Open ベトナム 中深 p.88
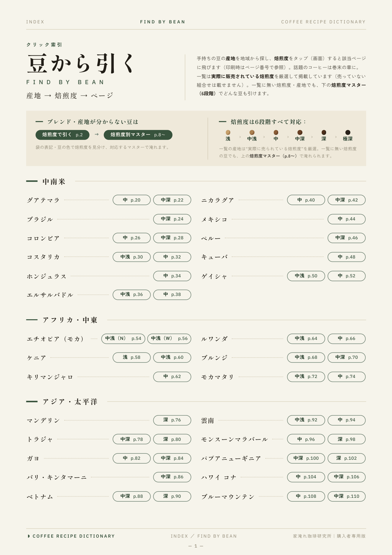Image resolution: width=392 pixels, height=555 pixels. coord(131,496)
